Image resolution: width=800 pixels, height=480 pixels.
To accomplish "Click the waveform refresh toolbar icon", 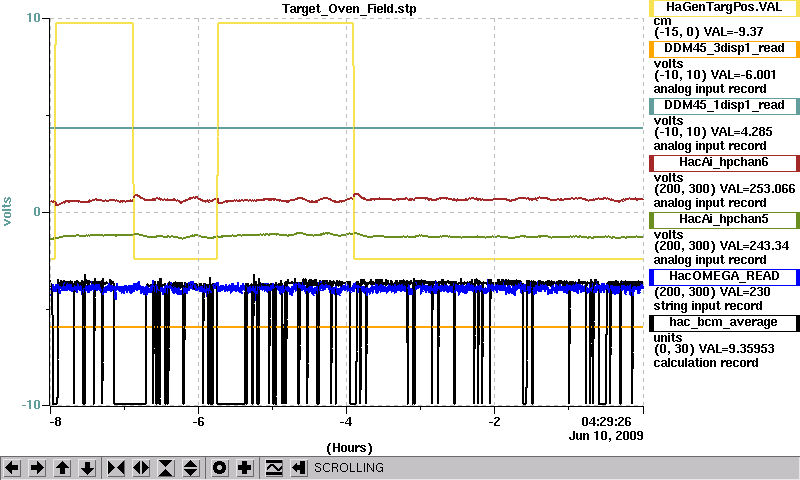I will pos(274,467).
